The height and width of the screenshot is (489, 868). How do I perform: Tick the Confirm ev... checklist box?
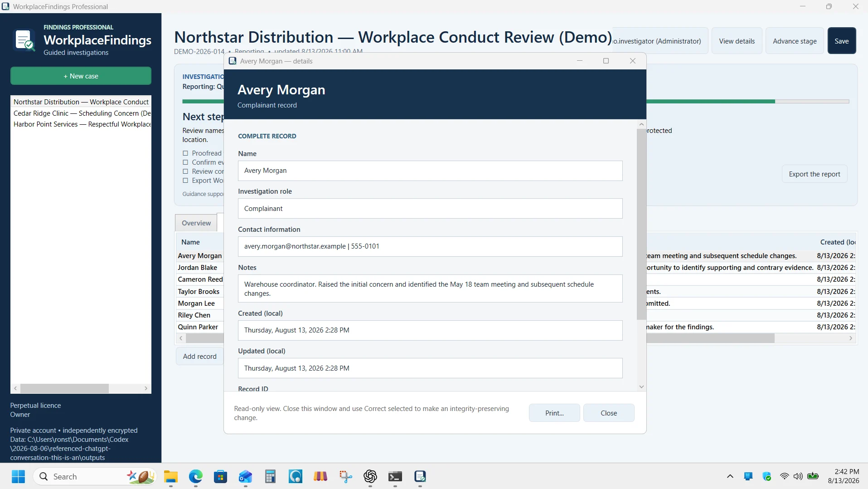[x=185, y=162]
